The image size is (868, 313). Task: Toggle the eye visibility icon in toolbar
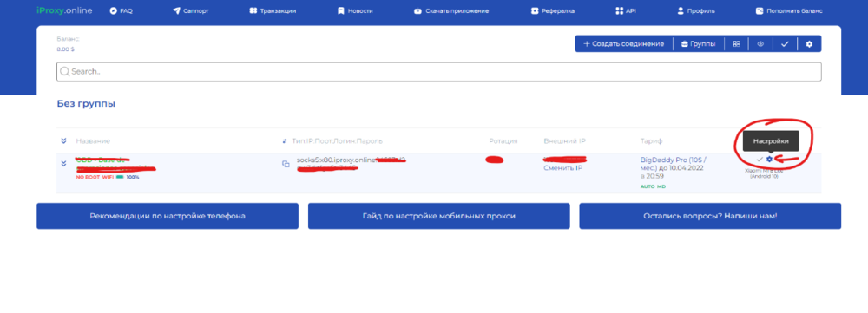(x=760, y=43)
